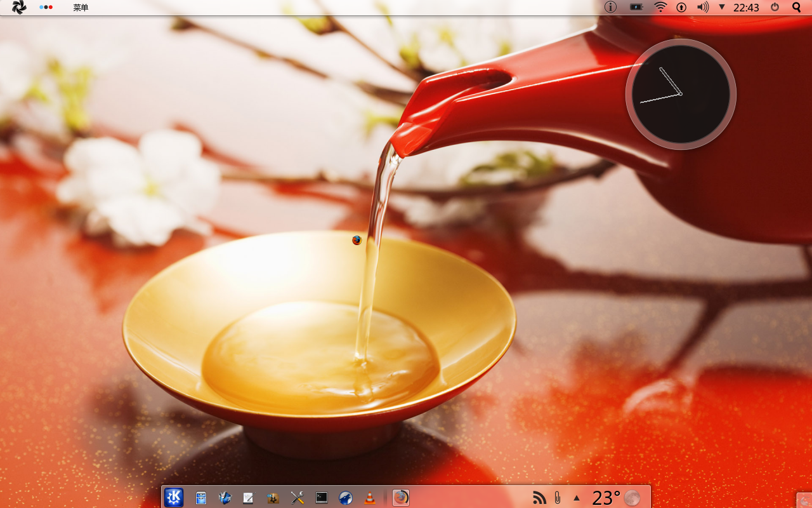Launch the terminal console icon

[322, 498]
